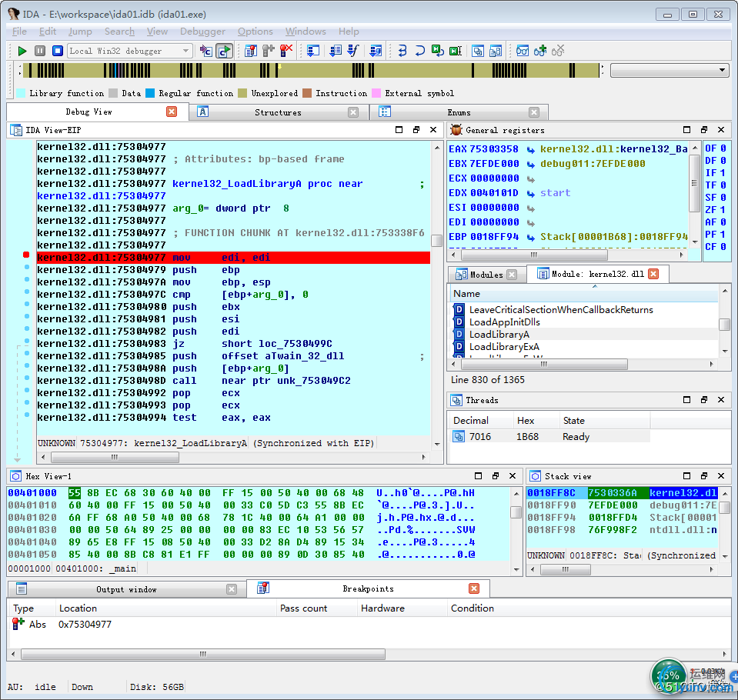Image resolution: width=738 pixels, height=700 pixels.
Task: Switch to the Enums tab
Action: click(x=459, y=112)
